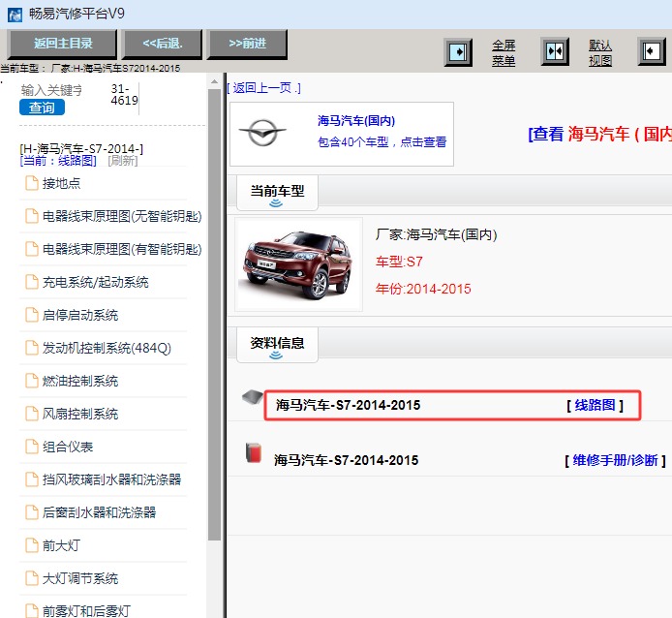Screen dimensions: 672x618
Task: Click the 维修手册/诊断 link
Action: 615,461
